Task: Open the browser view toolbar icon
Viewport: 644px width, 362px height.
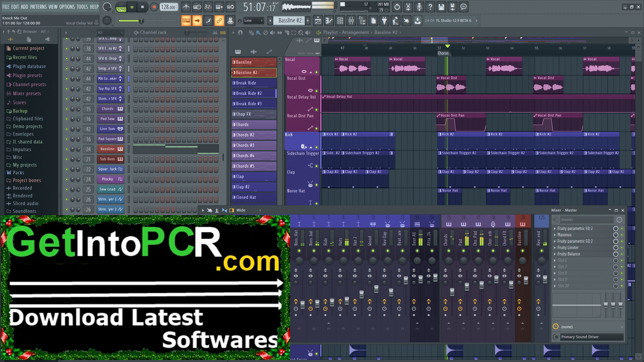Action: click(362, 21)
